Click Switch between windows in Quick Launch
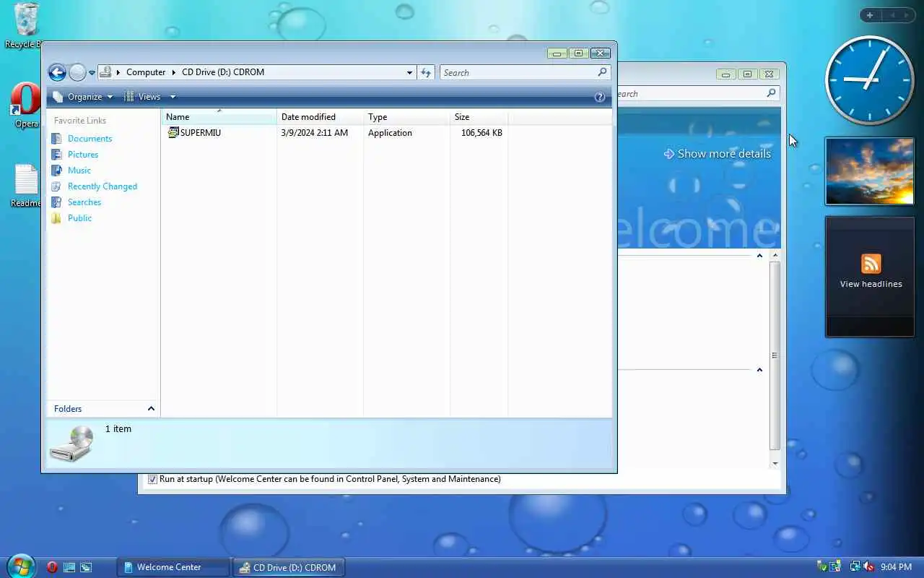924x578 pixels. 86,567
